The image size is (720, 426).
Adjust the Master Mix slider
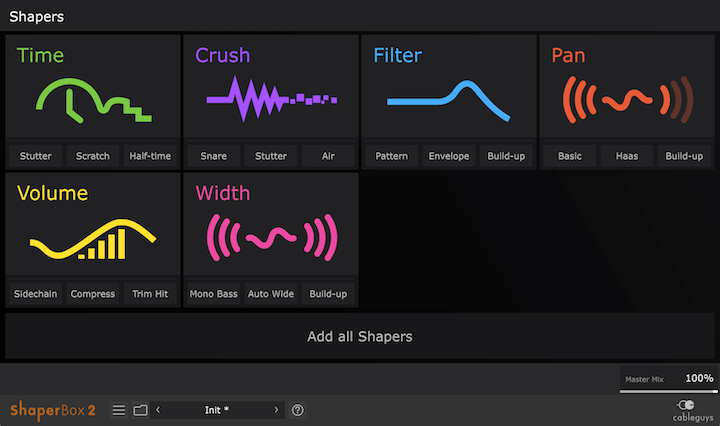tap(669, 392)
